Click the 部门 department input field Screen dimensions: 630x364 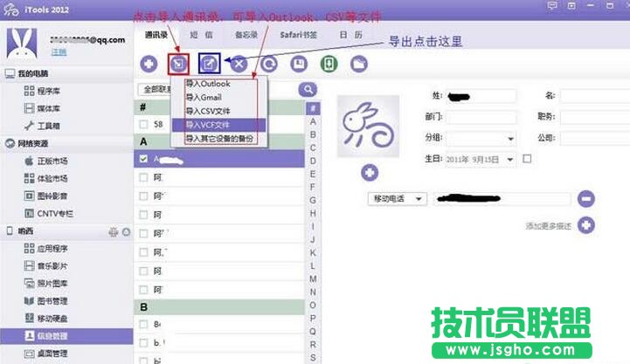481,117
